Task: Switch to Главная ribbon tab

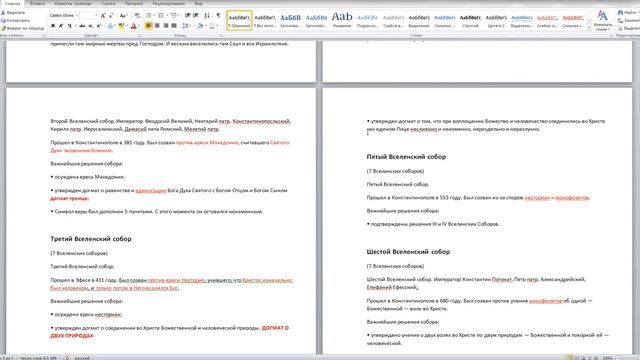Action: pos(12,4)
